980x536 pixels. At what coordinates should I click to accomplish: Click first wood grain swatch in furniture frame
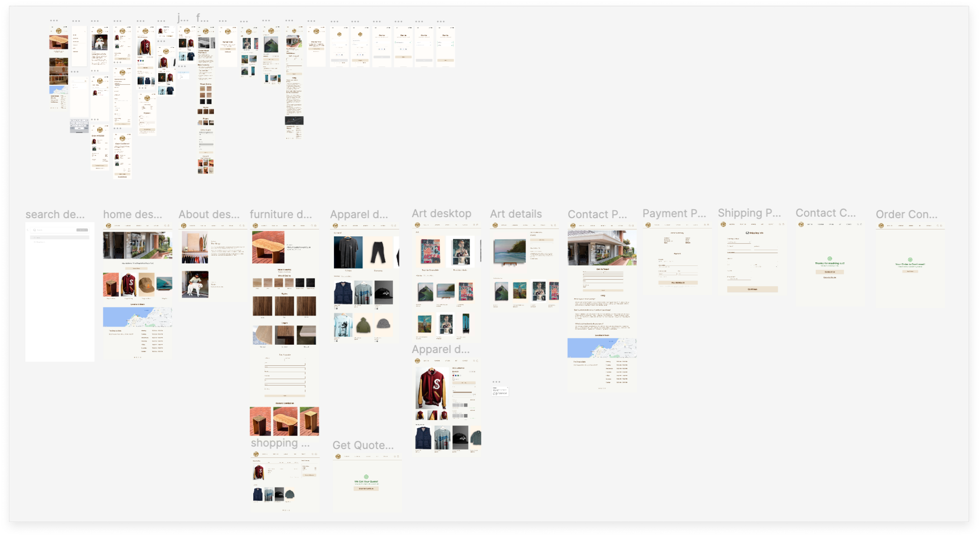[x=257, y=283]
